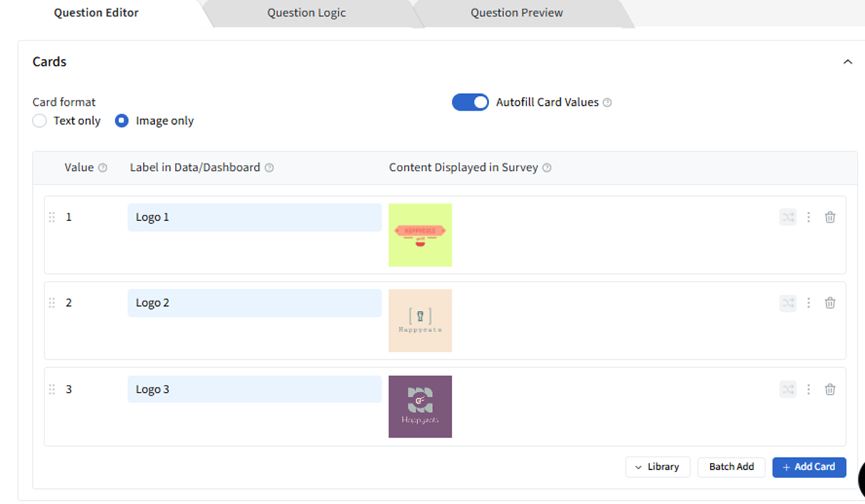Click help icon next to Value header
The width and height of the screenshot is (865, 504).
pos(103,168)
